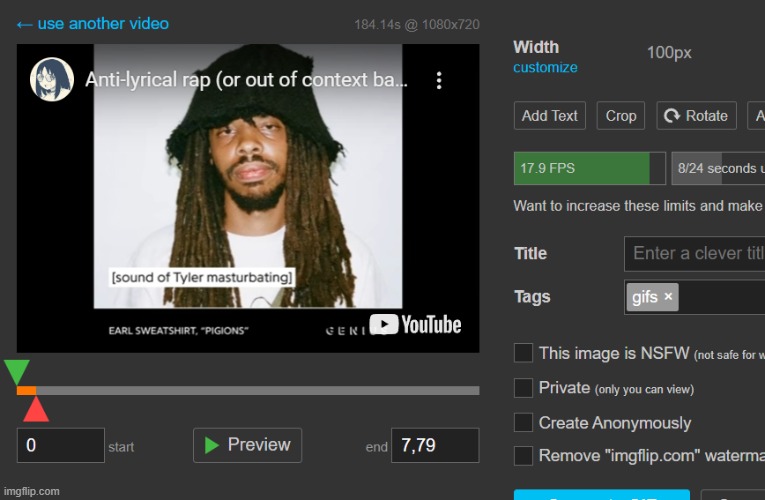
Task: Tick the Create Anonymously checkbox
Action: click(523, 422)
